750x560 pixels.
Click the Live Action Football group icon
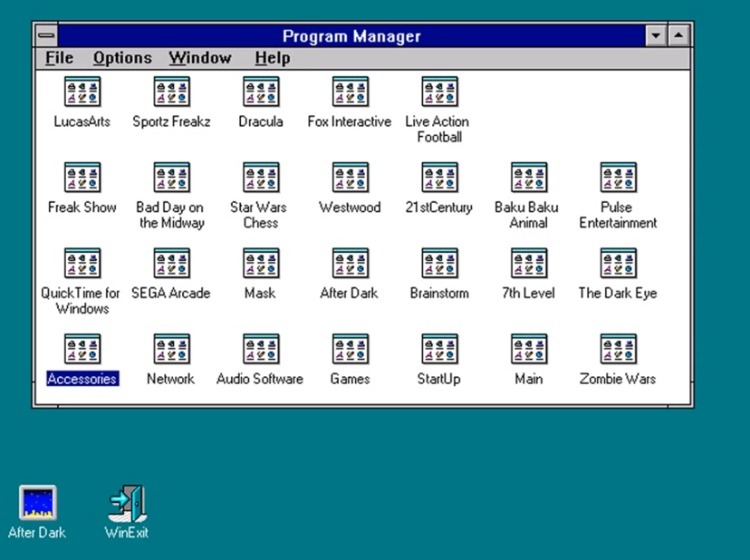click(440, 92)
